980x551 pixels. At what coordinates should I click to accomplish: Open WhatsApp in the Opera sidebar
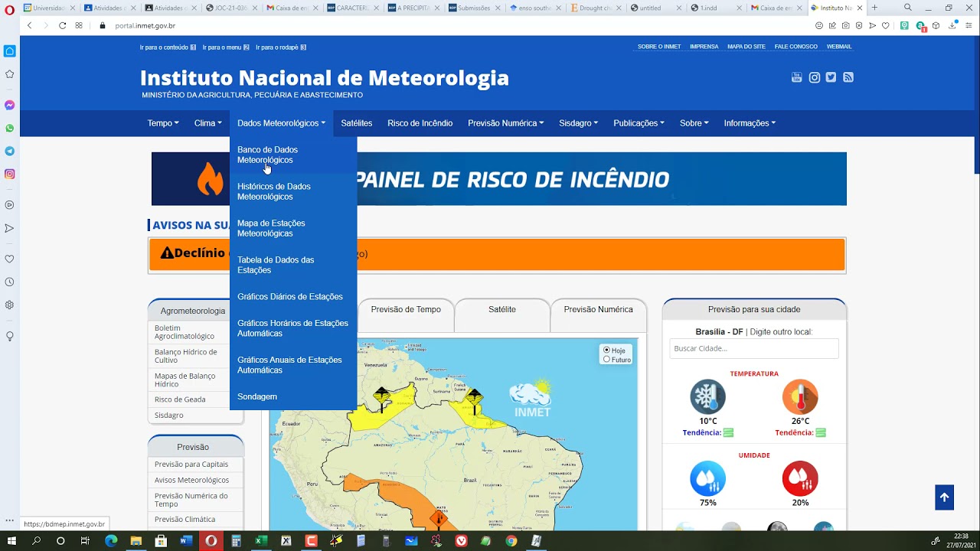[10, 128]
